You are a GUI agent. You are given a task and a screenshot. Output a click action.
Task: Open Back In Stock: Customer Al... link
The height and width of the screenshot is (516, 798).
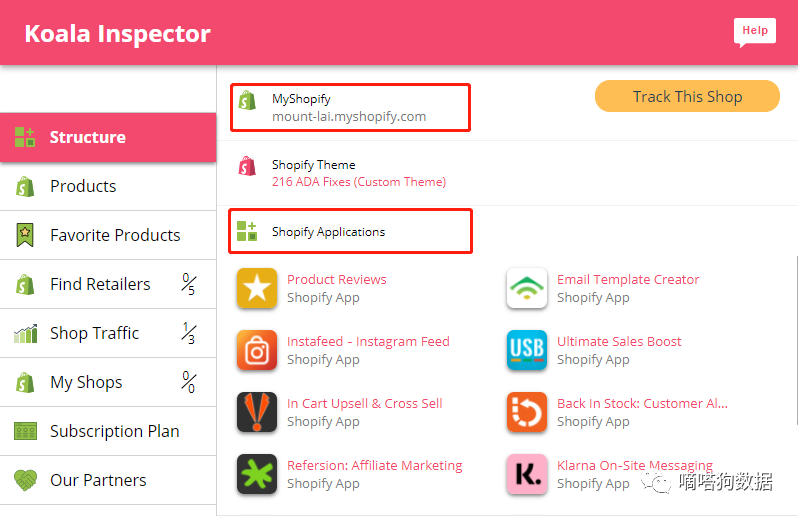(642, 404)
